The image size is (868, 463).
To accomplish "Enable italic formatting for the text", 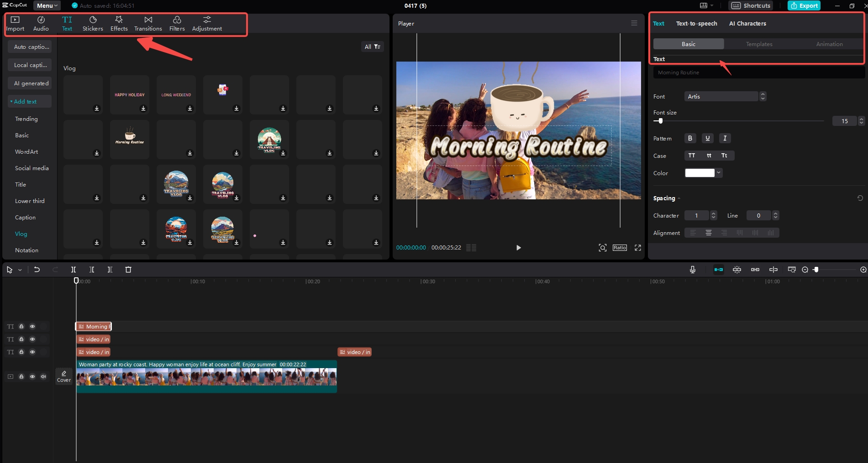I will 725,138.
